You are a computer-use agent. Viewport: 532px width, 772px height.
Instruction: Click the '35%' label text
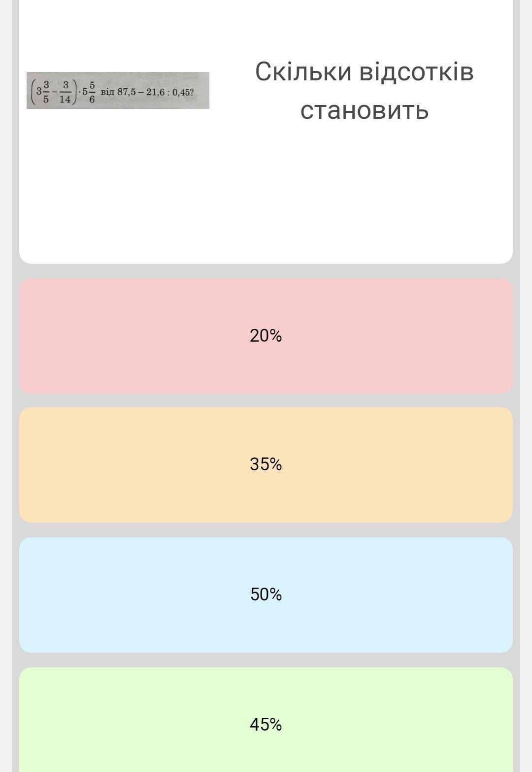(266, 464)
